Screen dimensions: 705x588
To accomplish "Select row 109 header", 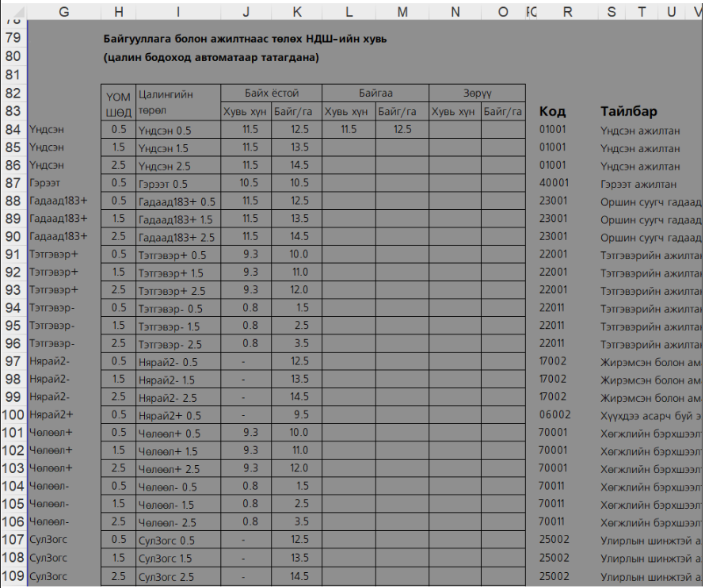I will (x=13, y=575).
